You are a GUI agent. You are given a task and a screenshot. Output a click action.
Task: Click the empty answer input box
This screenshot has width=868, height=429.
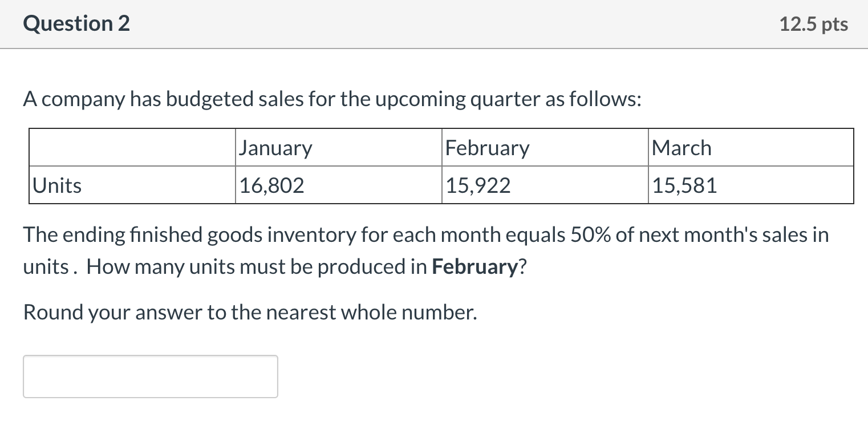click(150, 377)
